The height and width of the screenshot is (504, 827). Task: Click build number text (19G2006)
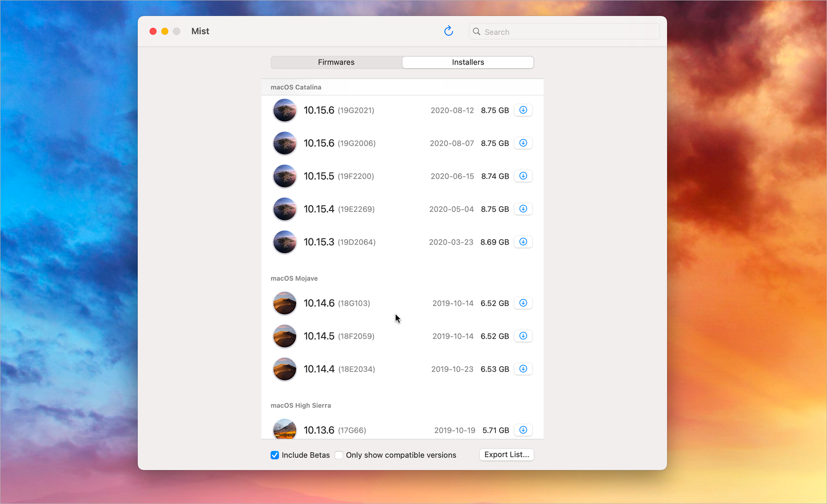point(357,143)
